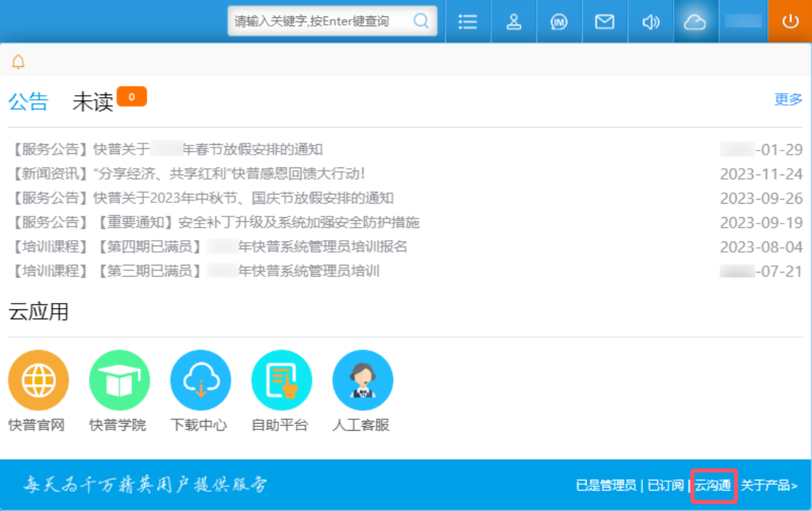The image size is (812, 511).
Task: Click the magnifier search icon
Action: point(421,21)
